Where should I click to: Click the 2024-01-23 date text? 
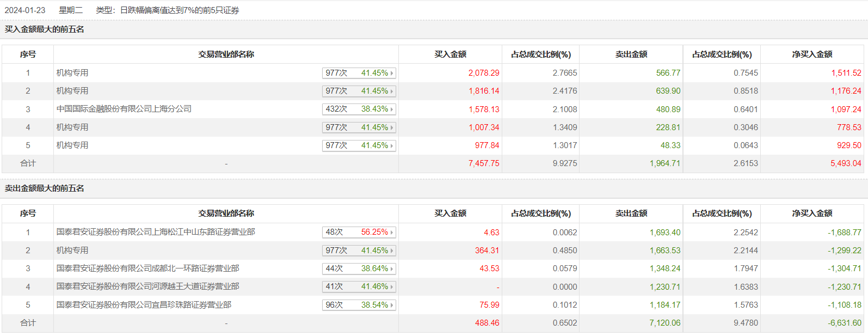25,10
